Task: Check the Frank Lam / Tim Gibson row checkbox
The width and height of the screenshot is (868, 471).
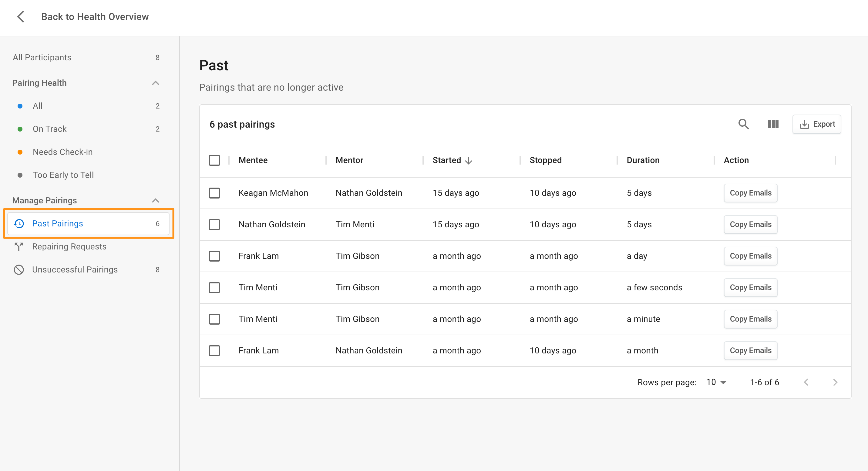Action: pos(214,256)
